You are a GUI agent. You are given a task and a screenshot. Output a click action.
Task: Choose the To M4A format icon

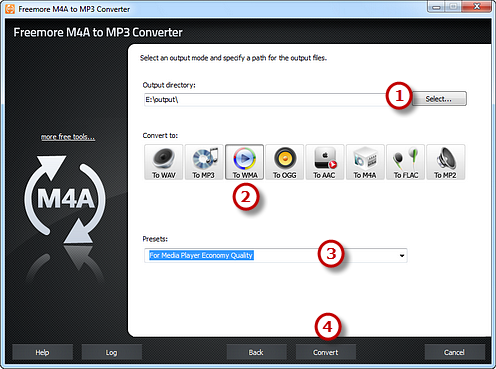(x=365, y=162)
